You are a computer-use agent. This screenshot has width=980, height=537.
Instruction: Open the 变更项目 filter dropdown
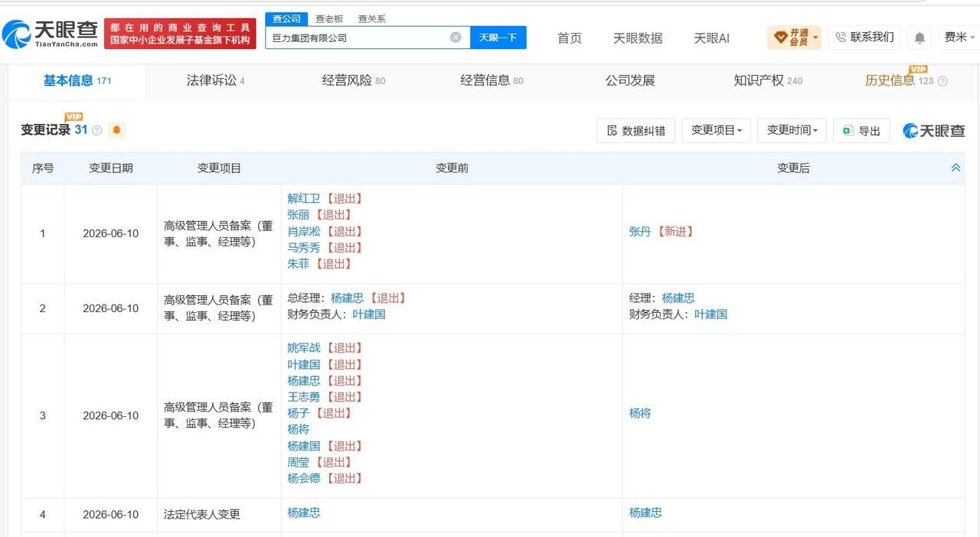(716, 130)
